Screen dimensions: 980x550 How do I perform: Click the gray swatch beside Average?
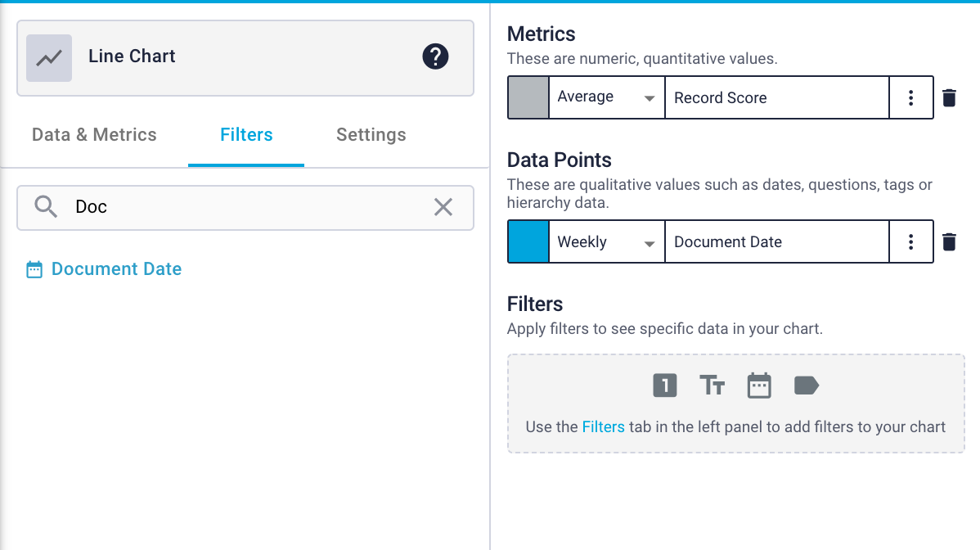(x=528, y=97)
